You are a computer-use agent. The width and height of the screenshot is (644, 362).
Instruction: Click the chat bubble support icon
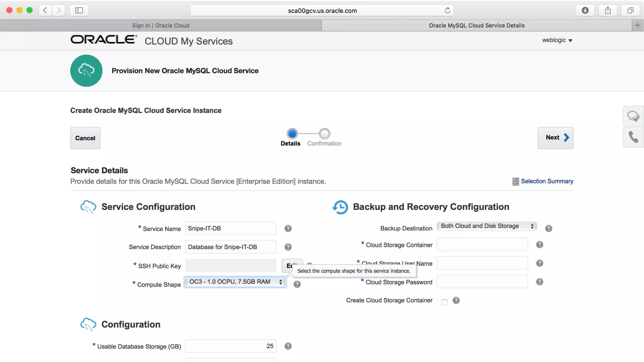633,116
